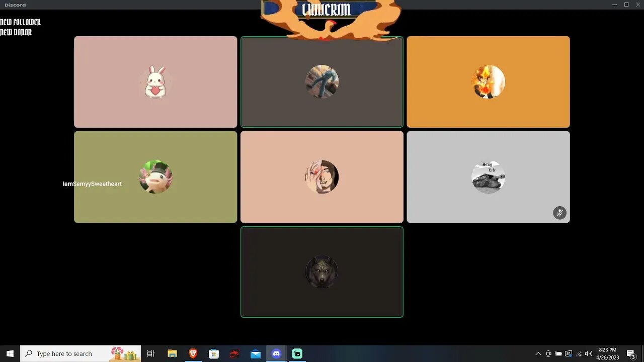
Task: Click the Meet Now tray icon
Action: (x=548, y=353)
